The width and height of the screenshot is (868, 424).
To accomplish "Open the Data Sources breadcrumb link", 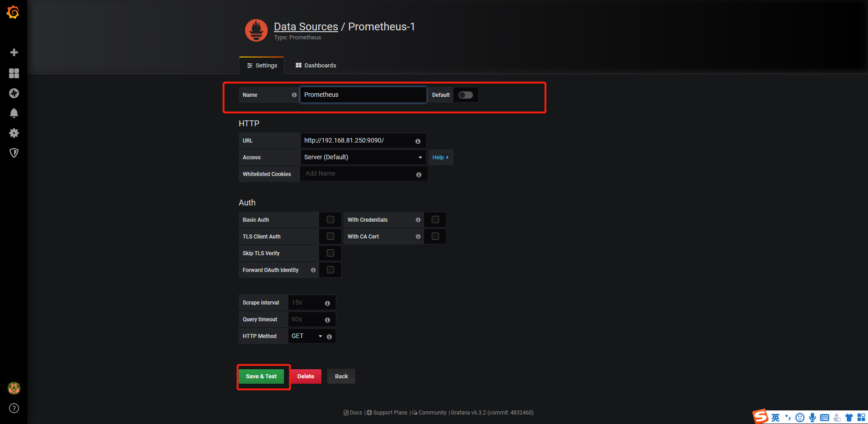I will click(306, 27).
